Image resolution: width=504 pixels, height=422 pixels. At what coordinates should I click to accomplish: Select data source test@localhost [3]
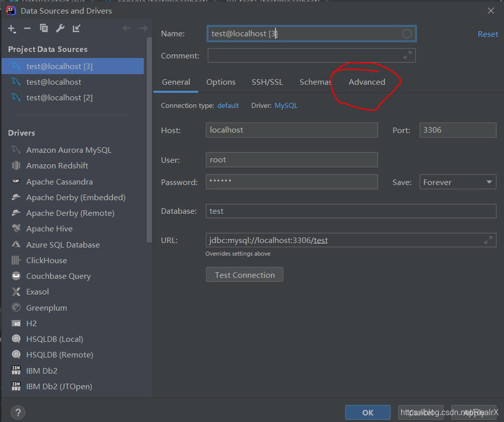73,66
